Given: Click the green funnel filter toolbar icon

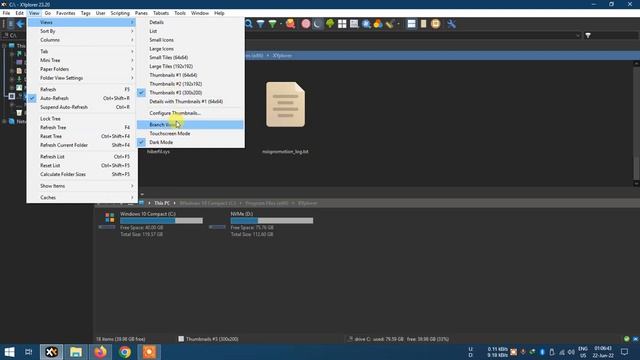Looking at the screenshot, I should click(x=272, y=24).
